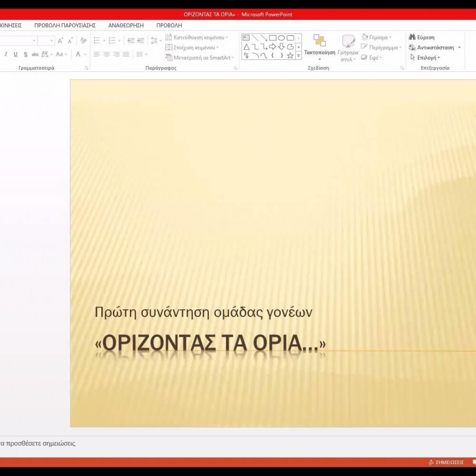Viewport: 476px width, 476px height.
Task: Click the slide title «ΟΡΙΖΟΝΤΑΣ ΤΑ ΟΡΙΑ...»
Action: 210,345
